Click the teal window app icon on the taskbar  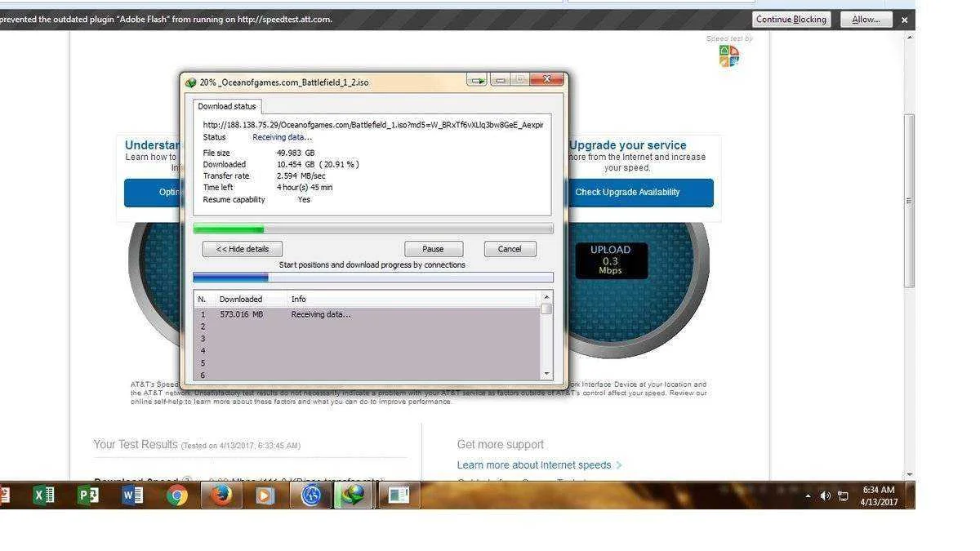pyautogui.click(x=399, y=495)
